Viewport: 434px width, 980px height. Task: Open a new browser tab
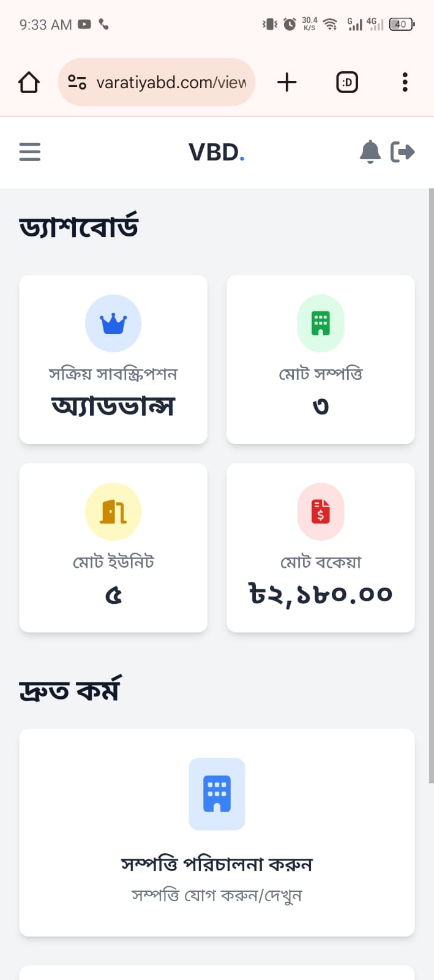tap(286, 82)
